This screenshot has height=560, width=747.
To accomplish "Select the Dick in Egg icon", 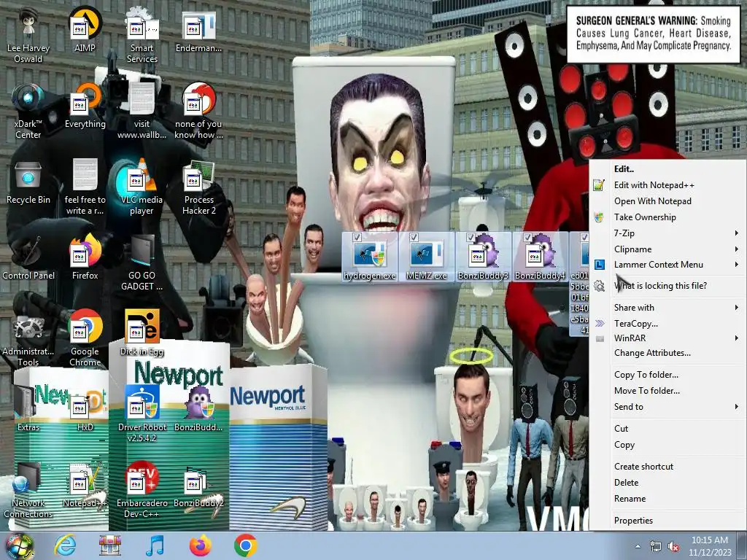I will pyautogui.click(x=142, y=333).
